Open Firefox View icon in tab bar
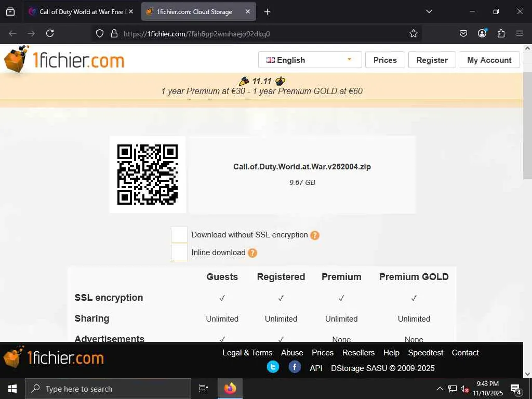 [x=10, y=11]
